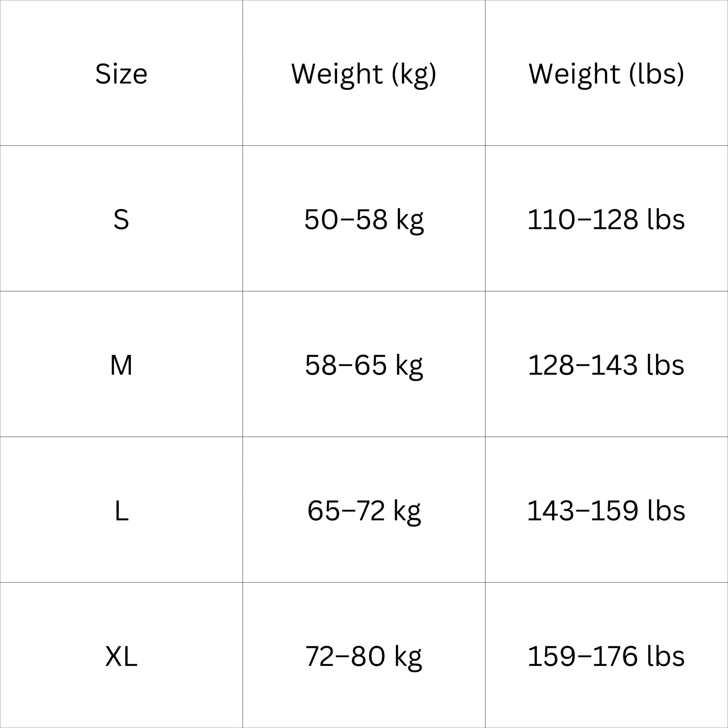The height and width of the screenshot is (728, 728).
Task: Click the 72–80 kg cell
Action: [x=364, y=657]
